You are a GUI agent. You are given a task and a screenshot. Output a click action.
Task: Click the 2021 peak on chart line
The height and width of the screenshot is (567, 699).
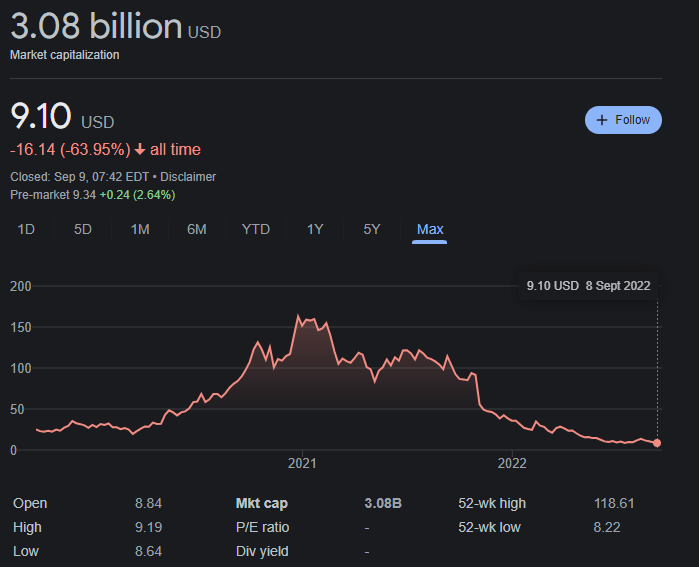pyautogui.click(x=298, y=316)
